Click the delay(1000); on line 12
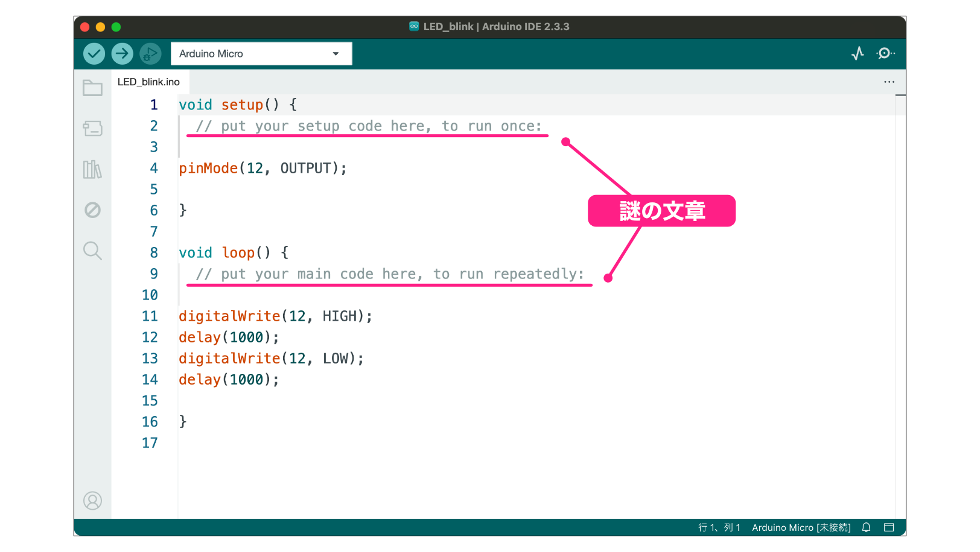This screenshot has width=980, height=552. click(x=229, y=338)
